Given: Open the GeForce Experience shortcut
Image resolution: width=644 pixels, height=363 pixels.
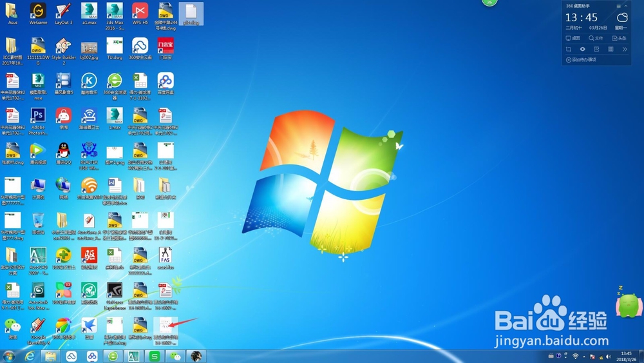Looking at the screenshot, I should point(115,296).
